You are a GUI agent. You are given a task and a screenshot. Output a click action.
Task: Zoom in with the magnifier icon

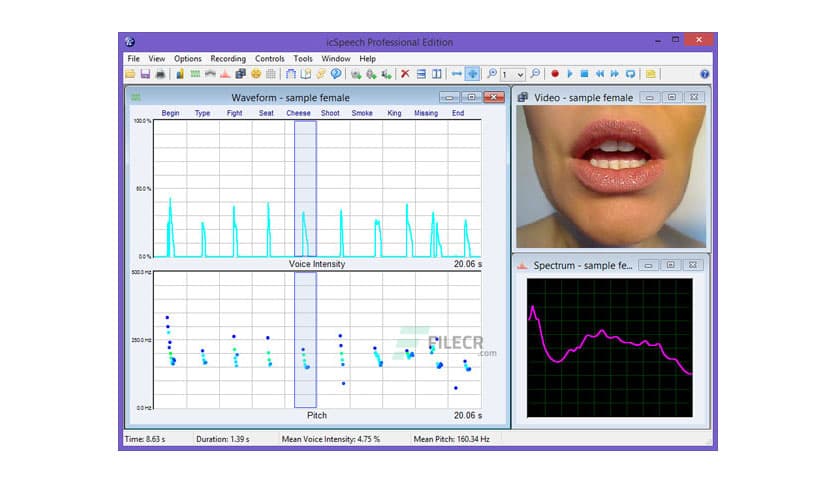492,74
